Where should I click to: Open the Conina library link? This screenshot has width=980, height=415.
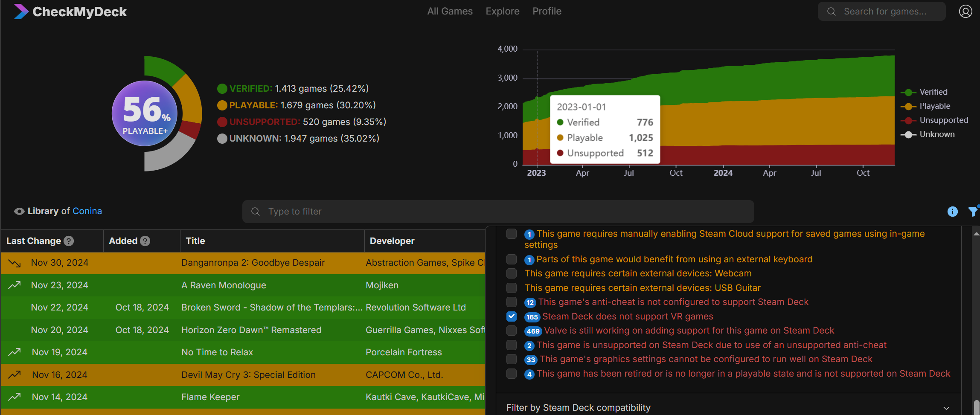87,211
